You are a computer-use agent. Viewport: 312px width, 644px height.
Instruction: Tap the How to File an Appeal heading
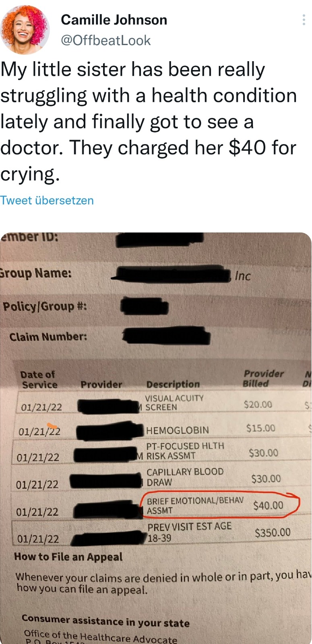tap(68, 557)
